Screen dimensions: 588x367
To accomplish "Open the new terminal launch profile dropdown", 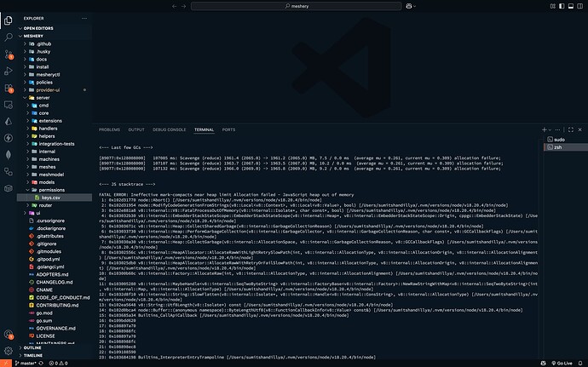I will click(550, 129).
